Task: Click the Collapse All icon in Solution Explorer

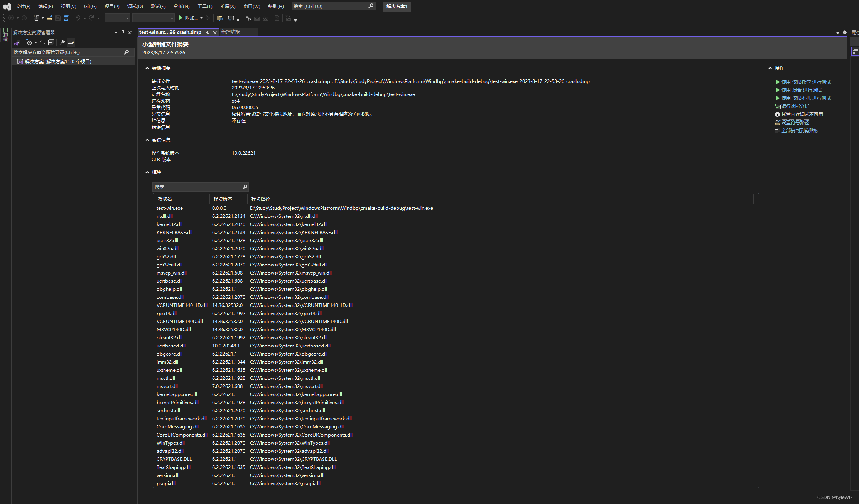Action: (51, 42)
